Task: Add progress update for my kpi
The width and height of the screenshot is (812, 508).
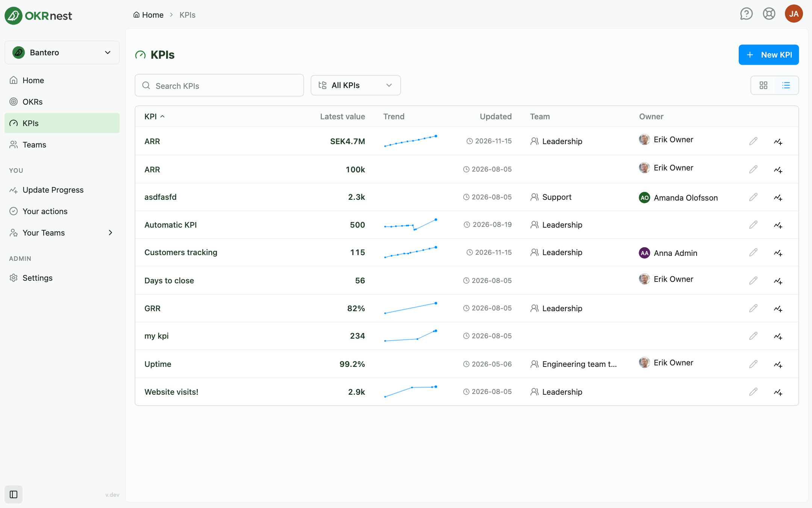Action: coord(778,336)
